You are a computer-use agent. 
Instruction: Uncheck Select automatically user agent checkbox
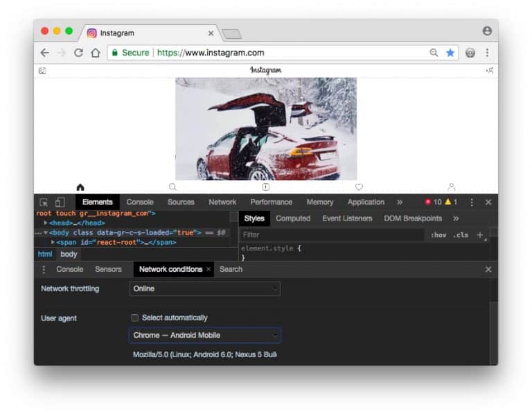coord(134,318)
